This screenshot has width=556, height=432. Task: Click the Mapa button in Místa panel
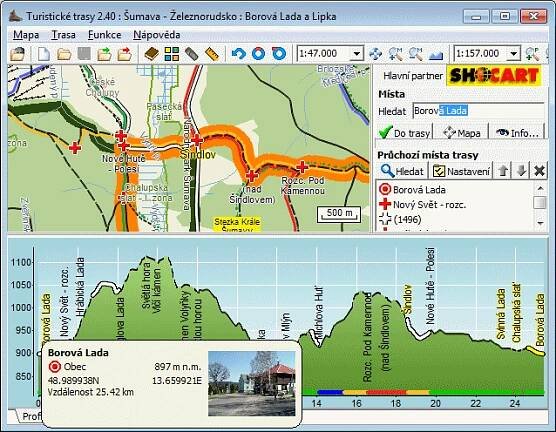pos(461,133)
